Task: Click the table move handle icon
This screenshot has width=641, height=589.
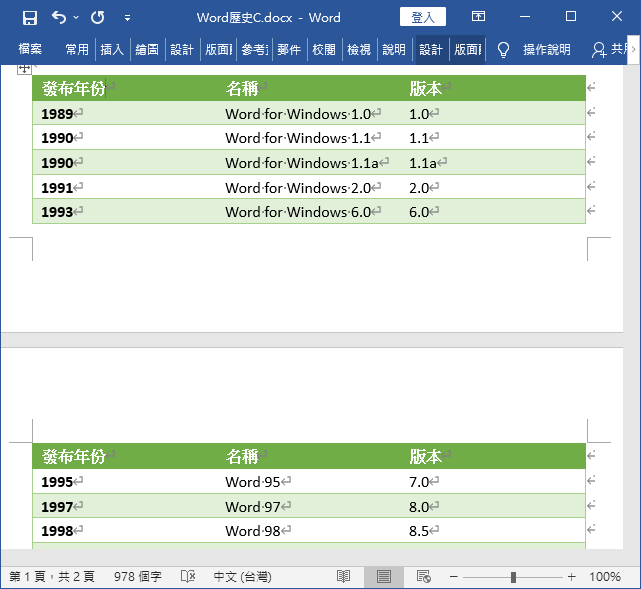Action: point(24,69)
